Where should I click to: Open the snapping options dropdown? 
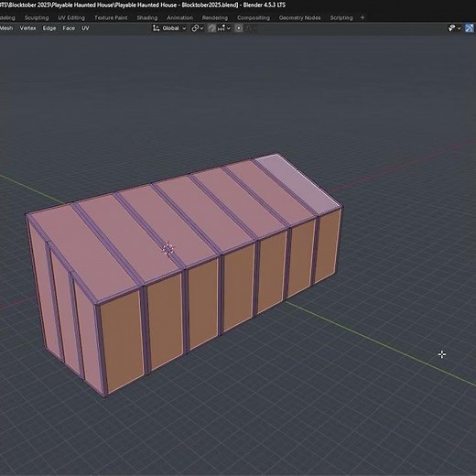[x=224, y=28]
